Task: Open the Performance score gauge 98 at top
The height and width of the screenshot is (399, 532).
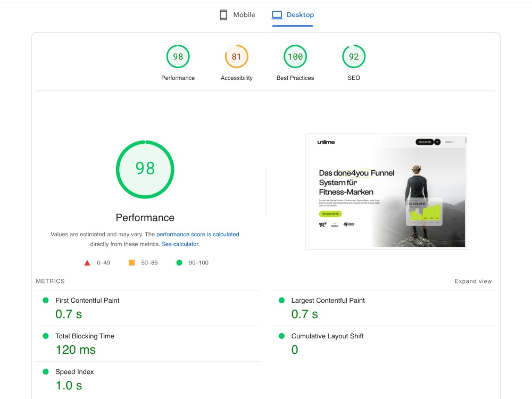Action: [178, 56]
